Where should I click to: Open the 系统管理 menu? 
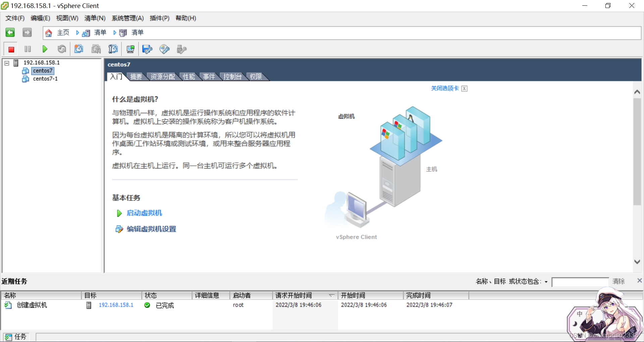click(x=127, y=18)
